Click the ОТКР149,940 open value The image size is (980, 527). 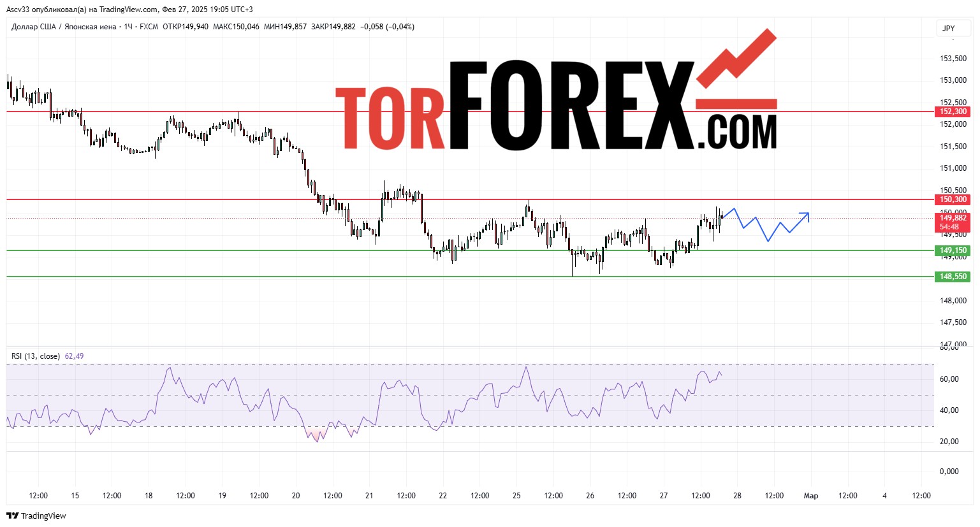coord(186,27)
